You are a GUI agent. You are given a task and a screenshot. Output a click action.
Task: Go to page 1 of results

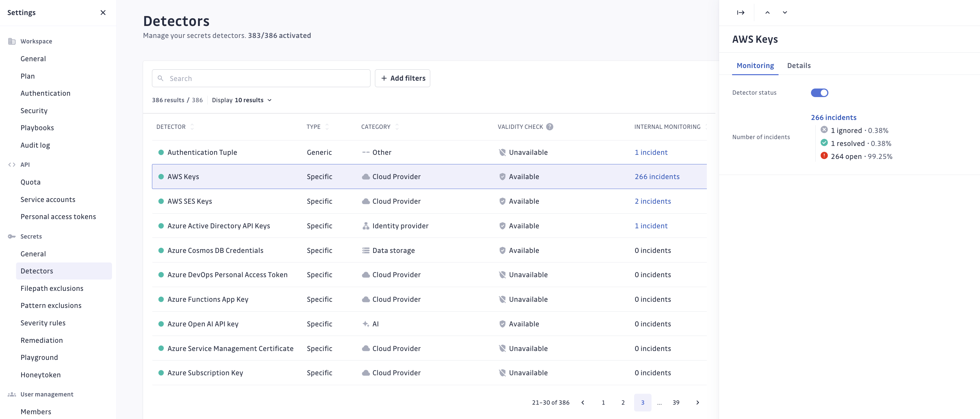click(x=603, y=403)
